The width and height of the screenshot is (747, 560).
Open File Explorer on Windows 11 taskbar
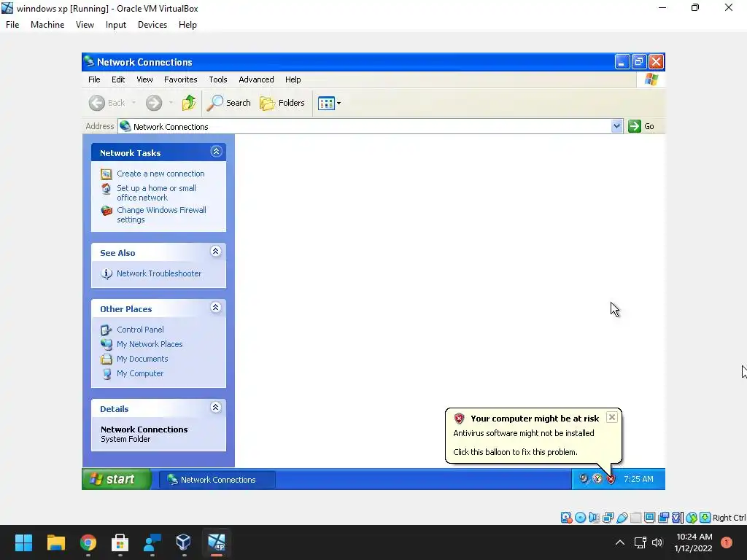pos(55,542)
